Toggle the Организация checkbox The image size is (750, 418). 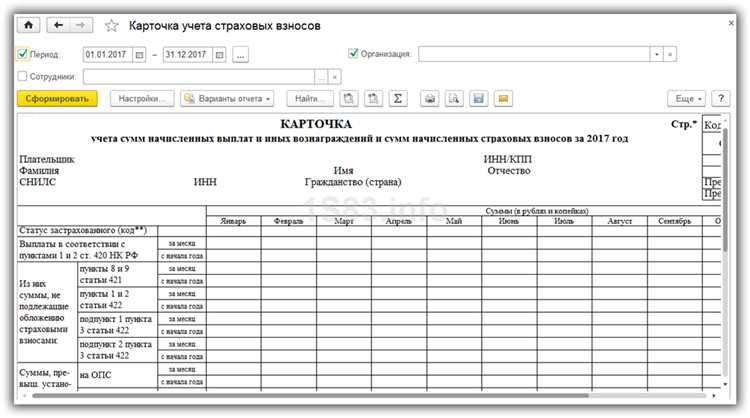coord(353,53)
